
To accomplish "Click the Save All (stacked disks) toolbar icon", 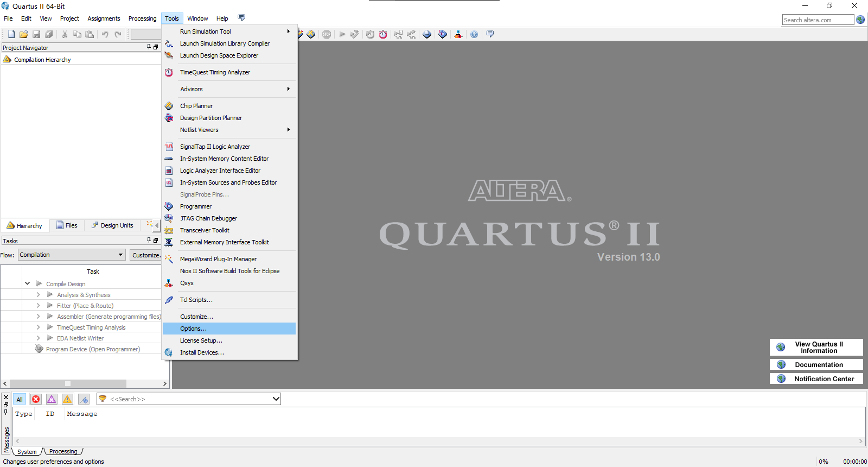I will click(x=49, y=34).
